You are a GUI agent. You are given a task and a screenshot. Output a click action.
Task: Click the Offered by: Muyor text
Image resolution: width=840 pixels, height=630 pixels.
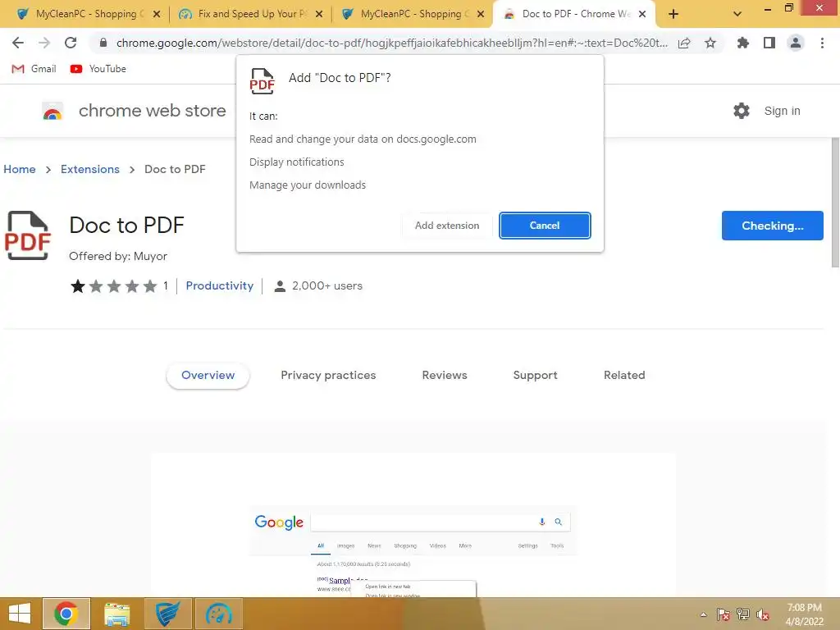coord(118,256)
